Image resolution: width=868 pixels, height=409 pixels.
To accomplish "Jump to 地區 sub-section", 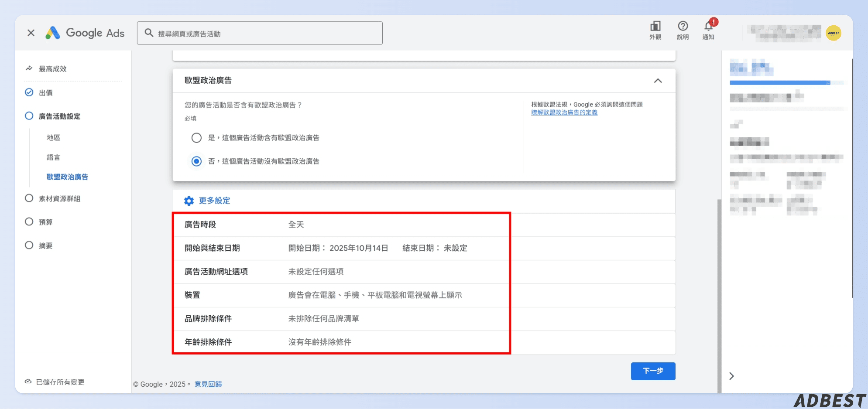I will point(53,137).
